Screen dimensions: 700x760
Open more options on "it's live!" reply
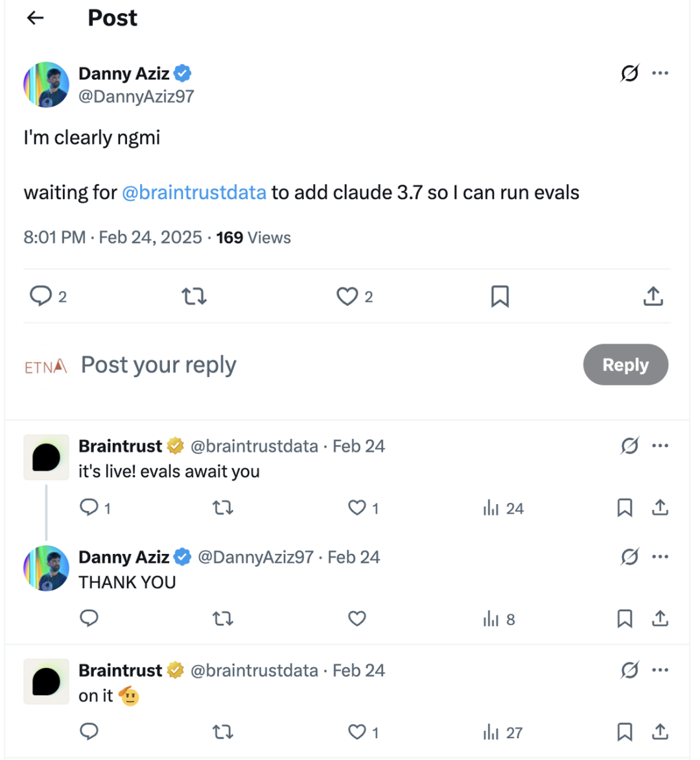(x=660, y=446)
